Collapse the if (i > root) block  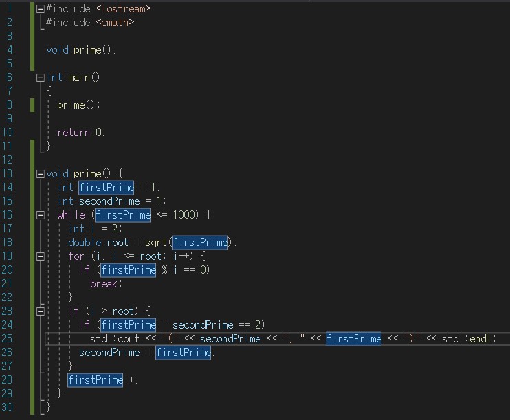[41, 311]
